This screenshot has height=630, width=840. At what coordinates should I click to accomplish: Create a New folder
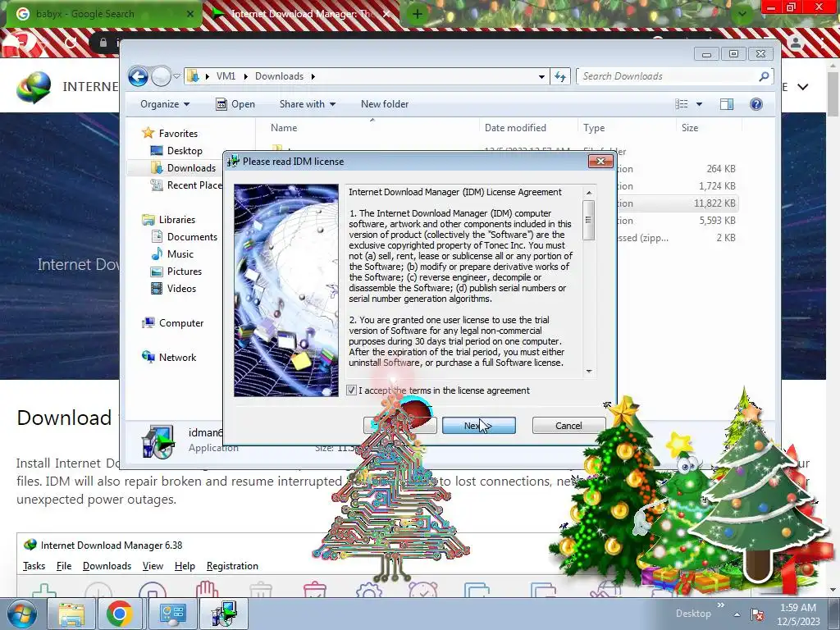point(385,104)
